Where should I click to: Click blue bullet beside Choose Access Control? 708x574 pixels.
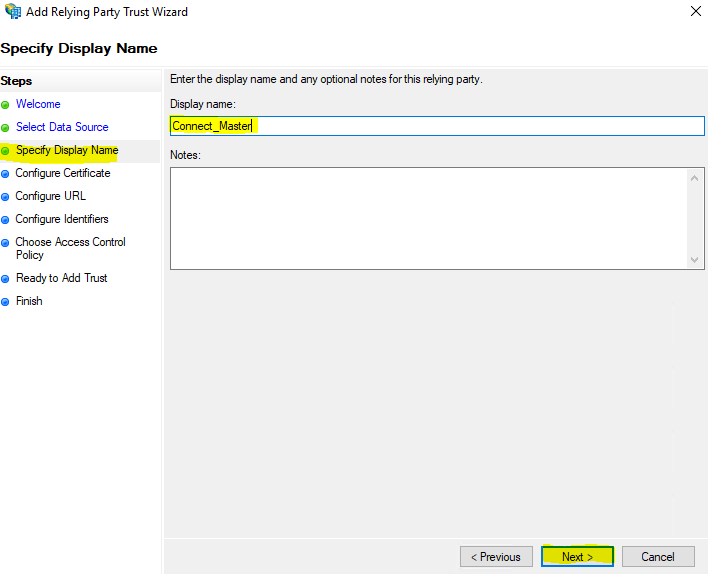pyautogui.click(x=5, y=243)
